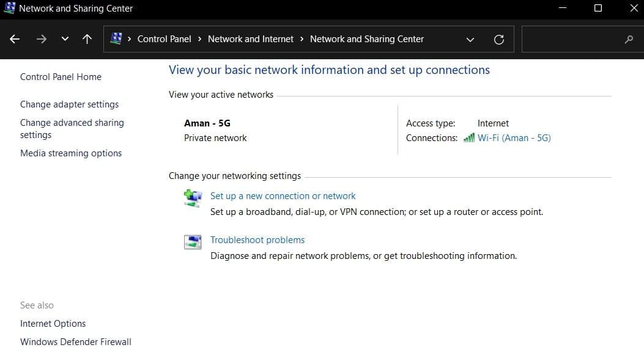Select Network and Internet breadcrumb

point(251,39)
